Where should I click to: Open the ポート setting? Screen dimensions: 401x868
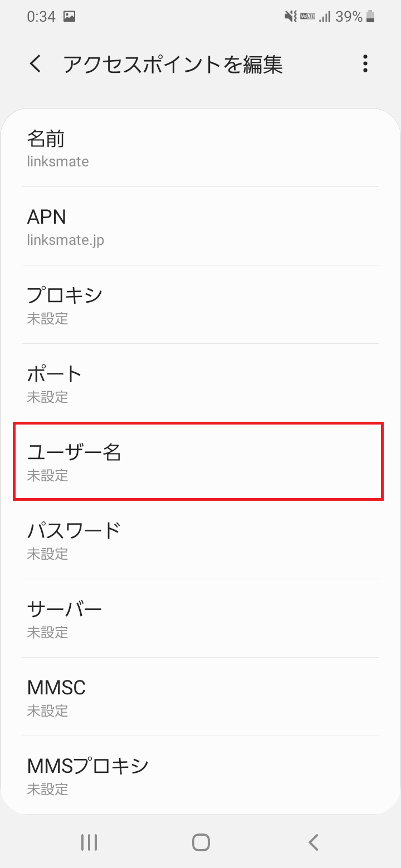[x=200, y=383]
